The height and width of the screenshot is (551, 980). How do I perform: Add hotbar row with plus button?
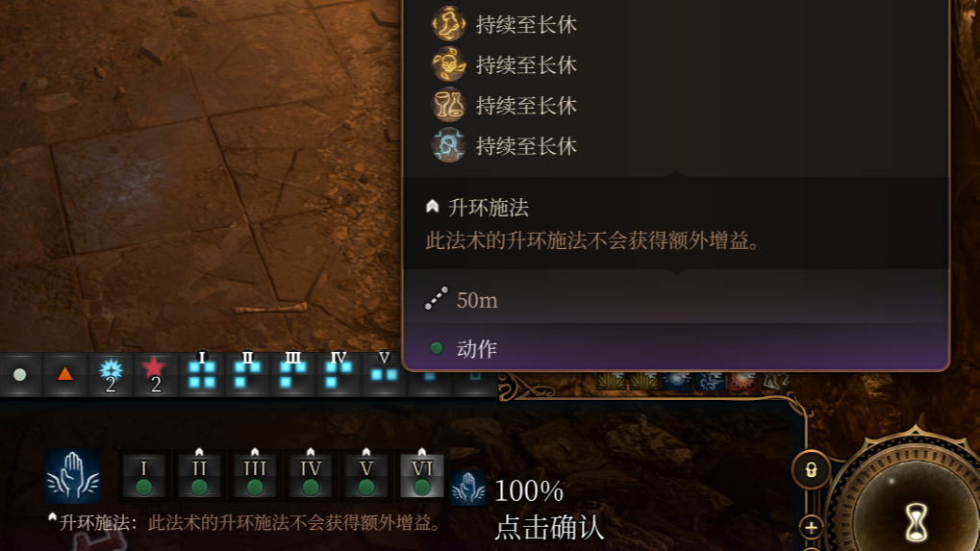811,527
